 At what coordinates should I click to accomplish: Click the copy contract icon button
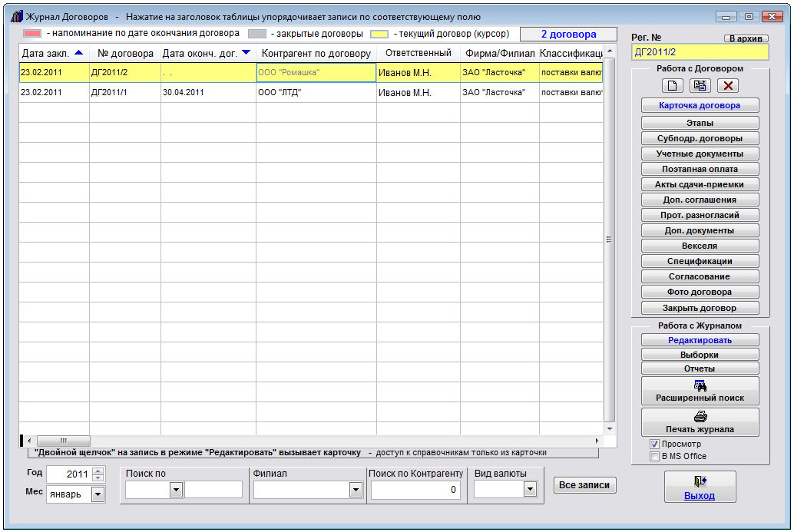pos(700,86)
